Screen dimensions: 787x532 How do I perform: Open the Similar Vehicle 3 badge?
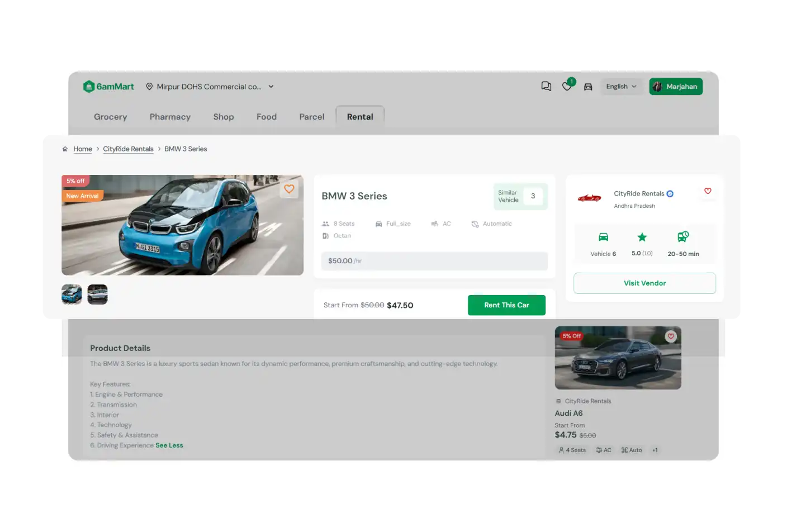click(520, 196)
